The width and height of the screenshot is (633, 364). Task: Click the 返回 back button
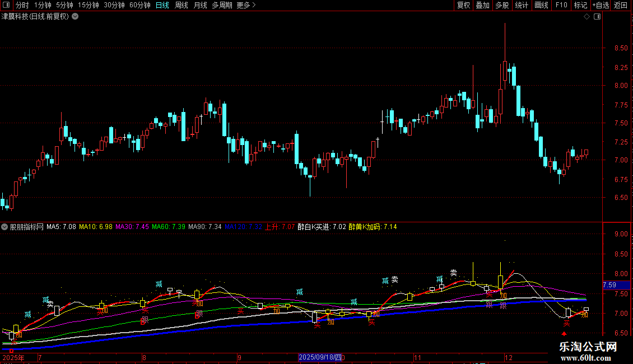pos(621,5)
